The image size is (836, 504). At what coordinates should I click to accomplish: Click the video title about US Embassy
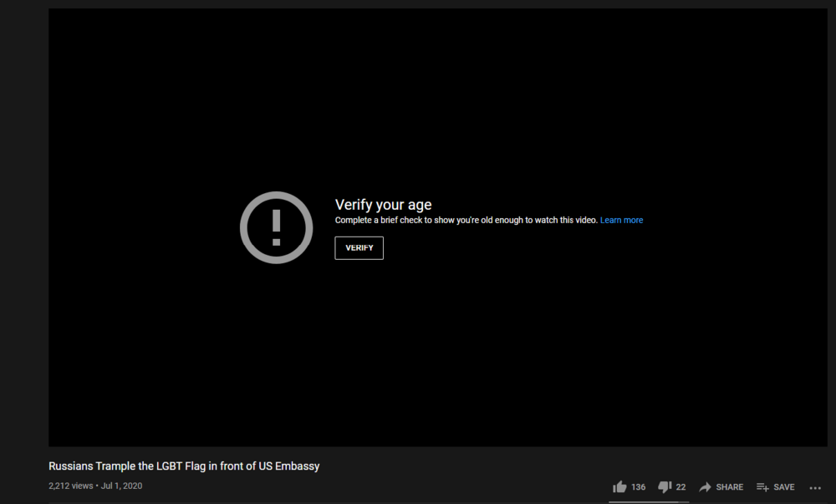[184, 466]
